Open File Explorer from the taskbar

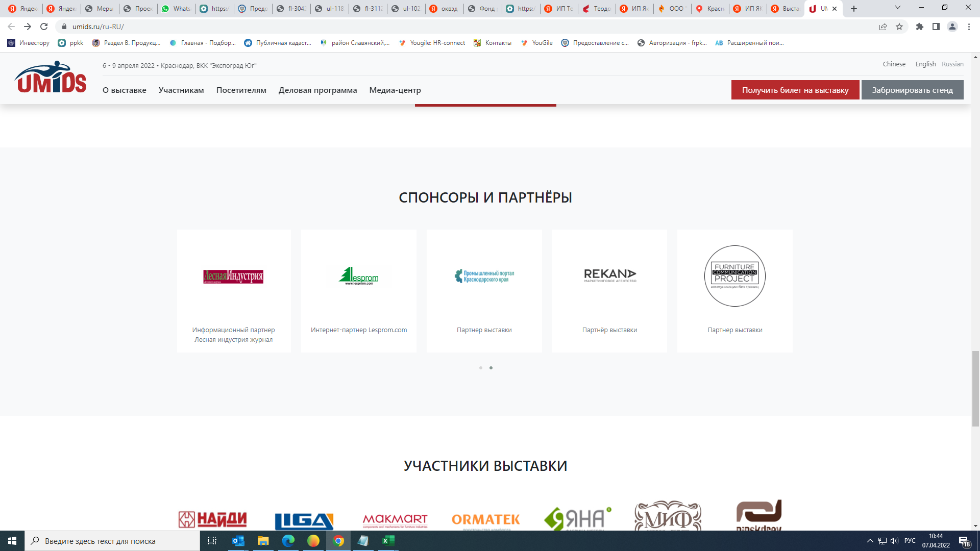pos(263,541)
